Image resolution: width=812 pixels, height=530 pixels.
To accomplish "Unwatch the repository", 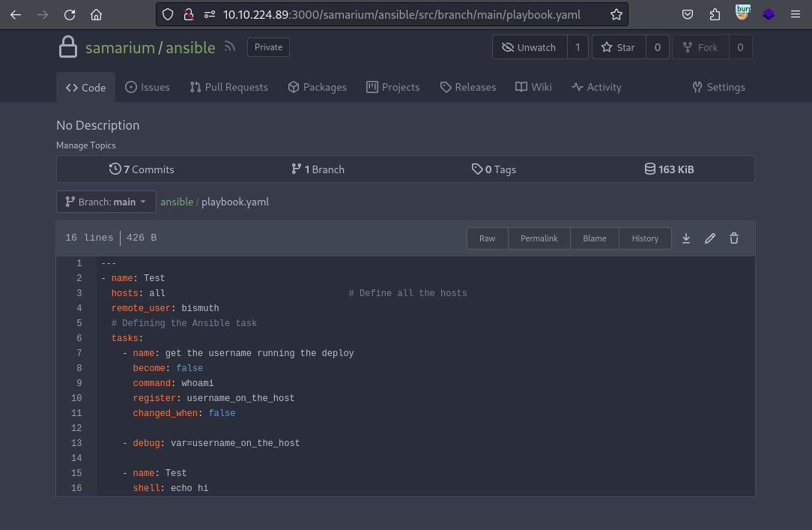I will [x=530, y=47].
